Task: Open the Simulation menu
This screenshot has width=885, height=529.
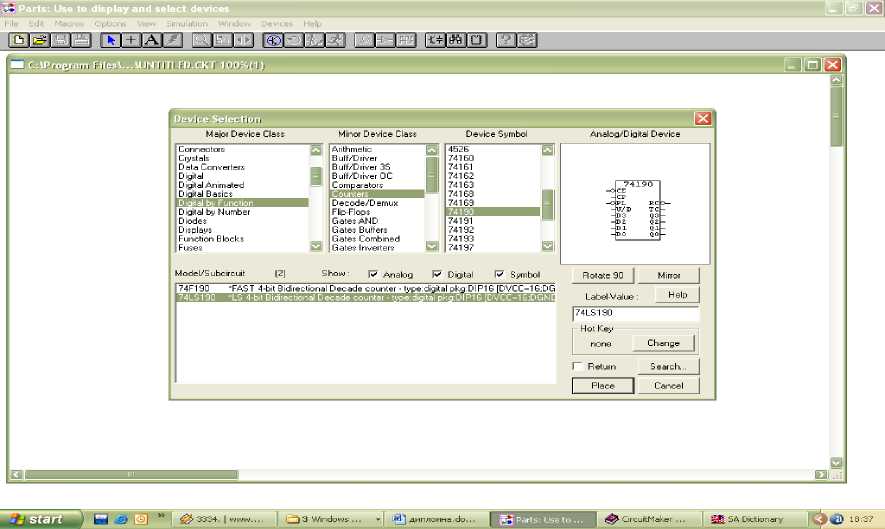Action: coord(186,23)
